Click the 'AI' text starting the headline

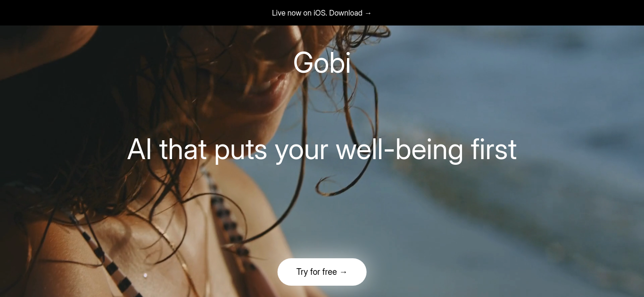coord(140,150)
